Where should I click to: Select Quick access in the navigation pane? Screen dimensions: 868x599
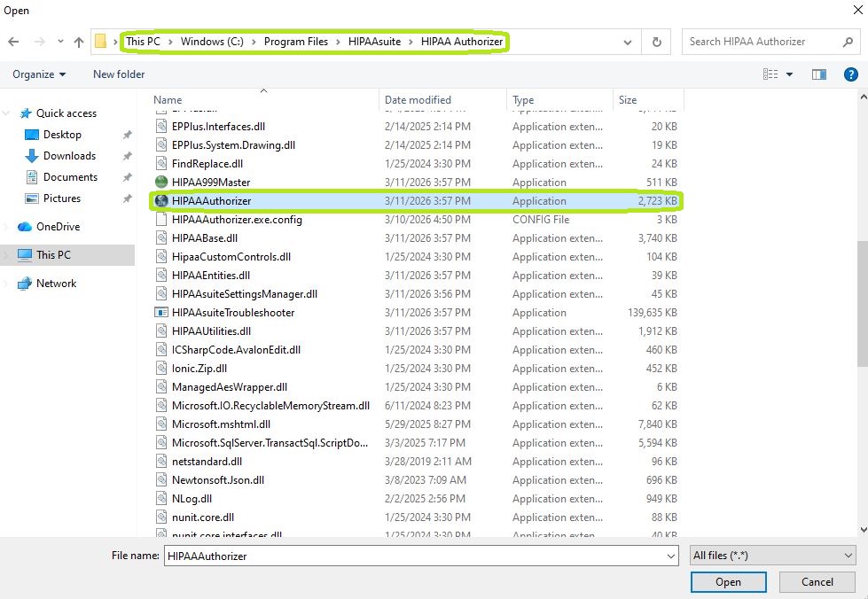66,113
